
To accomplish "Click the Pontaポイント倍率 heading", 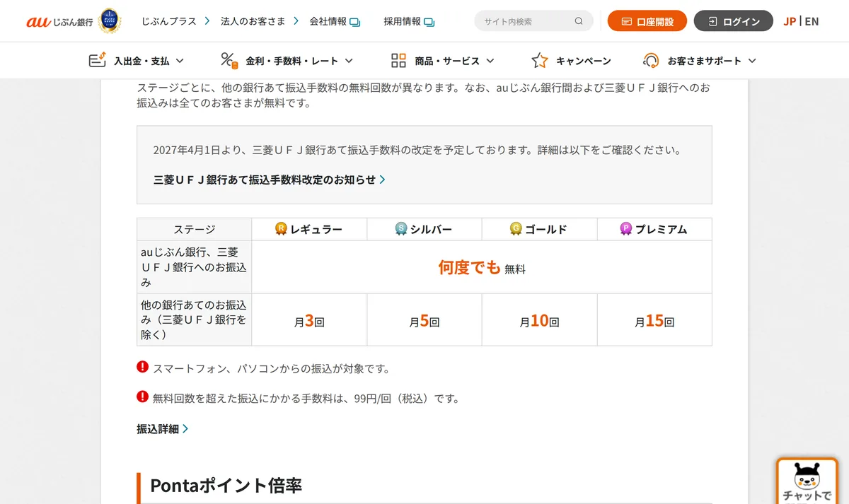I will click(x=226, y=486).
